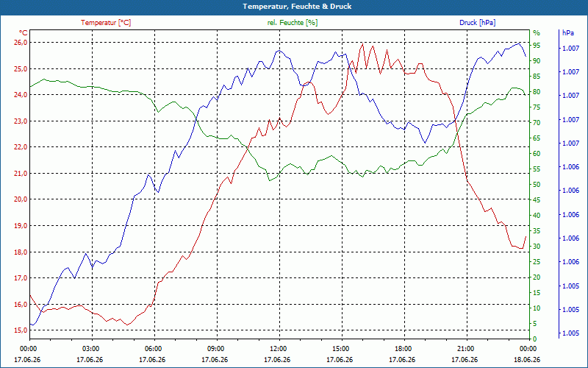This screenshot has height=368, width=588.
Task: Click the 50 tick on the humidity axis
Action: click(537, 185)
